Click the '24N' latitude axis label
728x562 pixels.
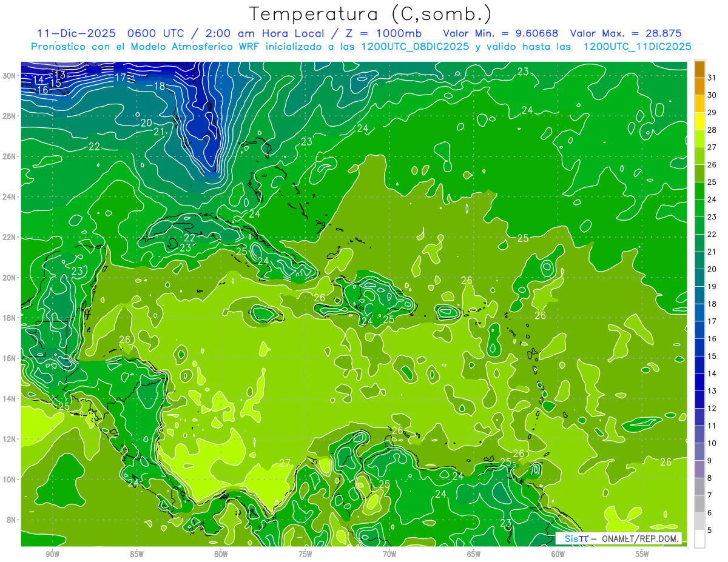(x=10, y=197)
